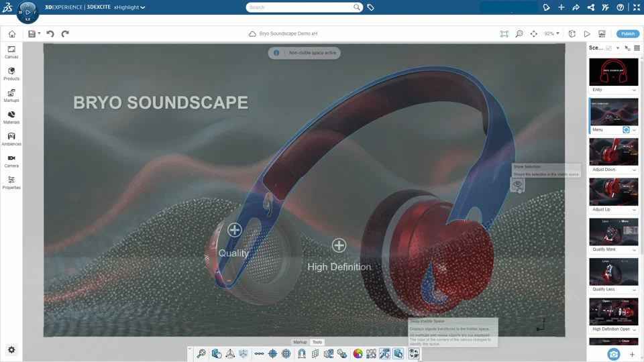644x362 pixels.
Task: Click the 3DEXPERIENCE compass
Action: click(28, 11)
